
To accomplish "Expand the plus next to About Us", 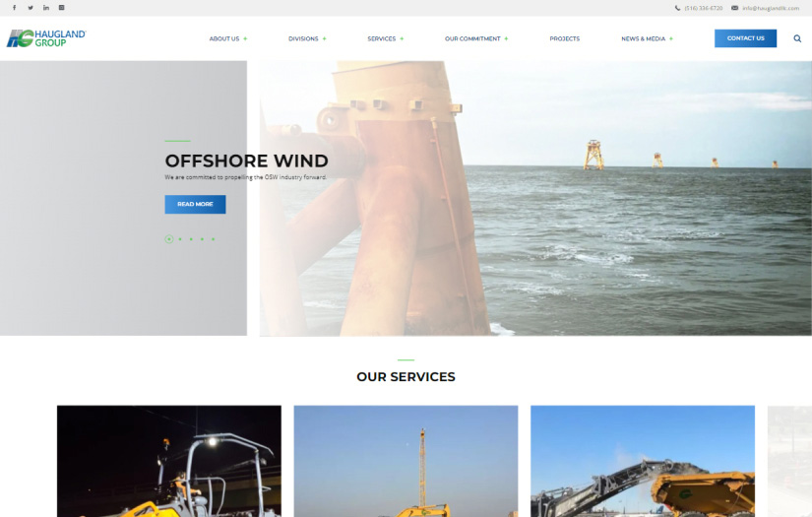I will point(245,38).
